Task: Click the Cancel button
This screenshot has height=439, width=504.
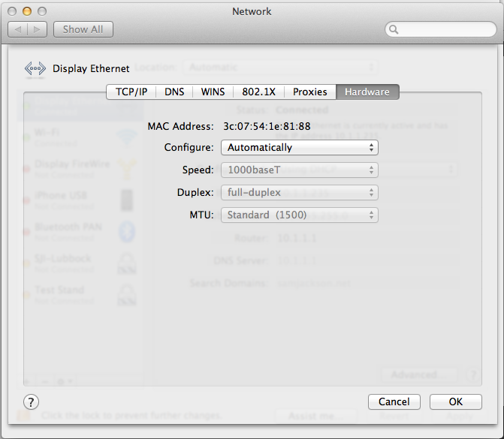Action: coord(394,401)
